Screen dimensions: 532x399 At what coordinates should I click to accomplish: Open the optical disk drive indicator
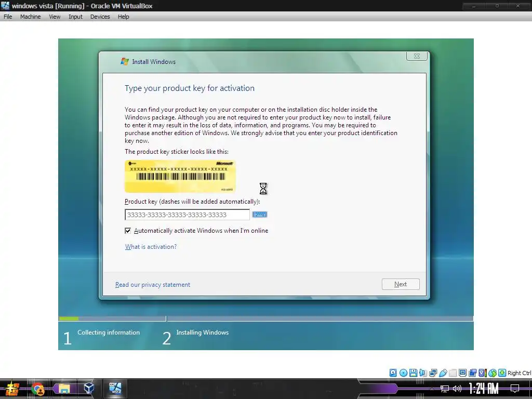coord(403,373)
